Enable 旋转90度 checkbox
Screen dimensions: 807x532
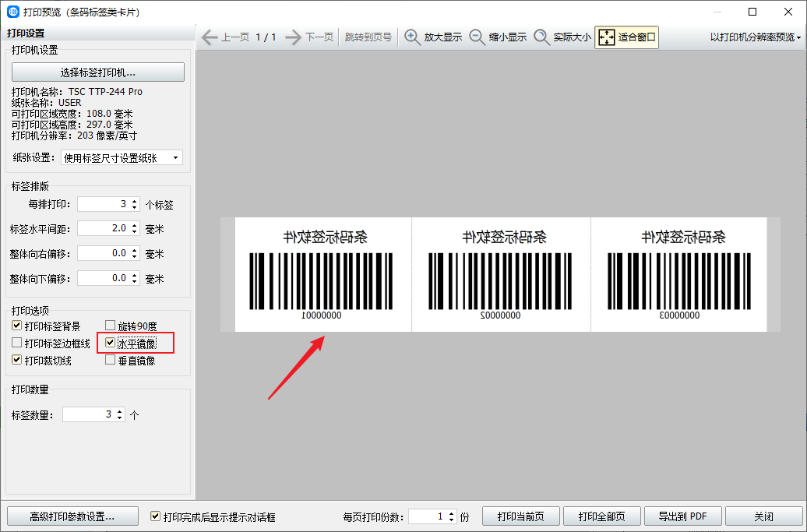pyautogui.click(x=110, y=326)
